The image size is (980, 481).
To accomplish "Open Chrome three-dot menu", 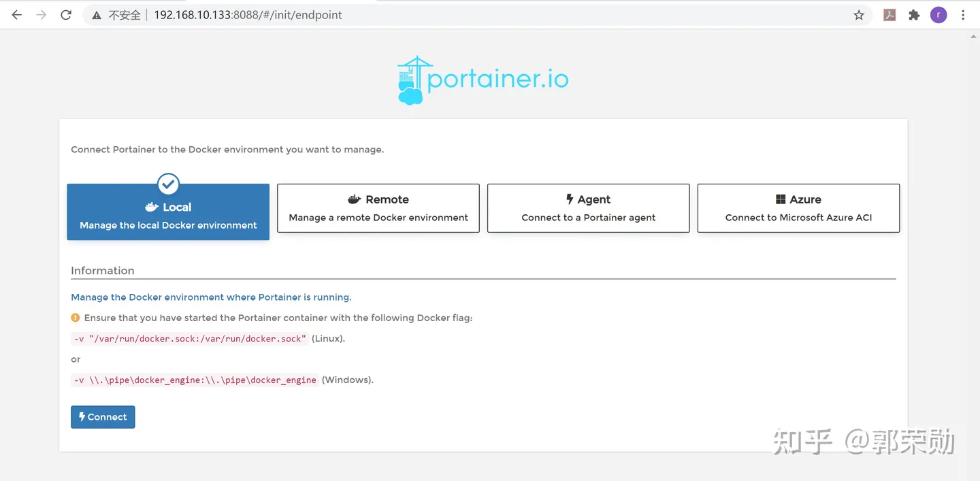I will pos(963,15).
